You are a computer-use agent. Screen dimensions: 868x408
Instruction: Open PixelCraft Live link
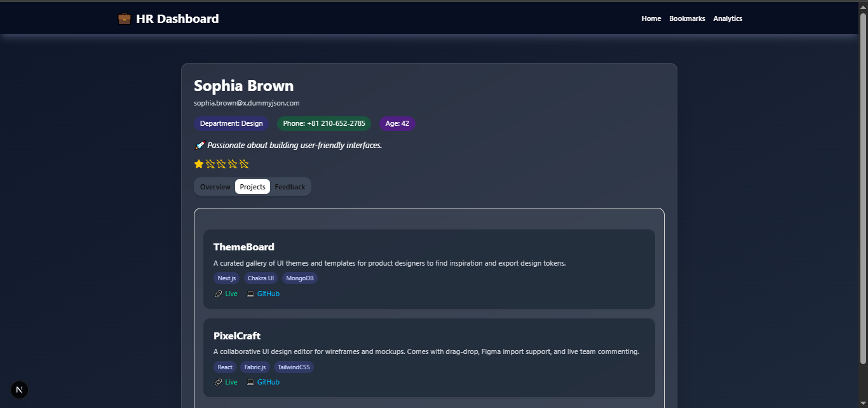(231, 382)
